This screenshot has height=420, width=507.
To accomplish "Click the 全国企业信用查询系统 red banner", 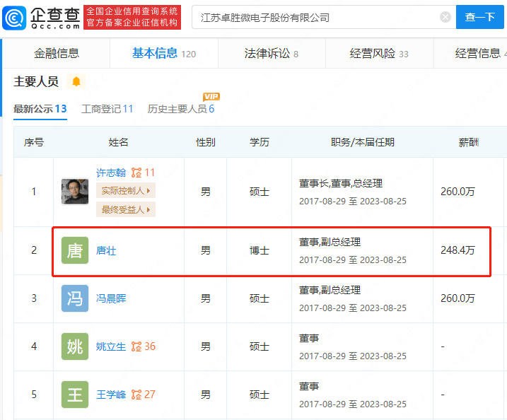I will pyautogui.click(x=132, y=17).
